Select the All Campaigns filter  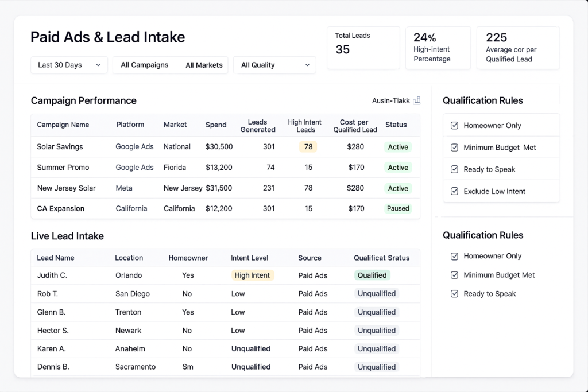[x=145, y=65]
